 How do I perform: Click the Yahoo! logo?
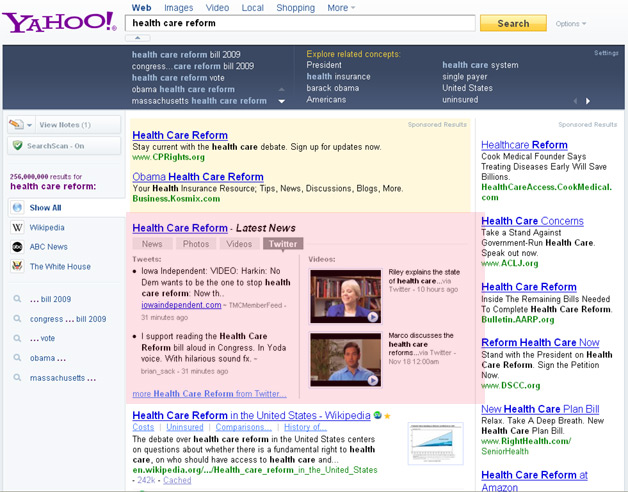pos(60,20)
